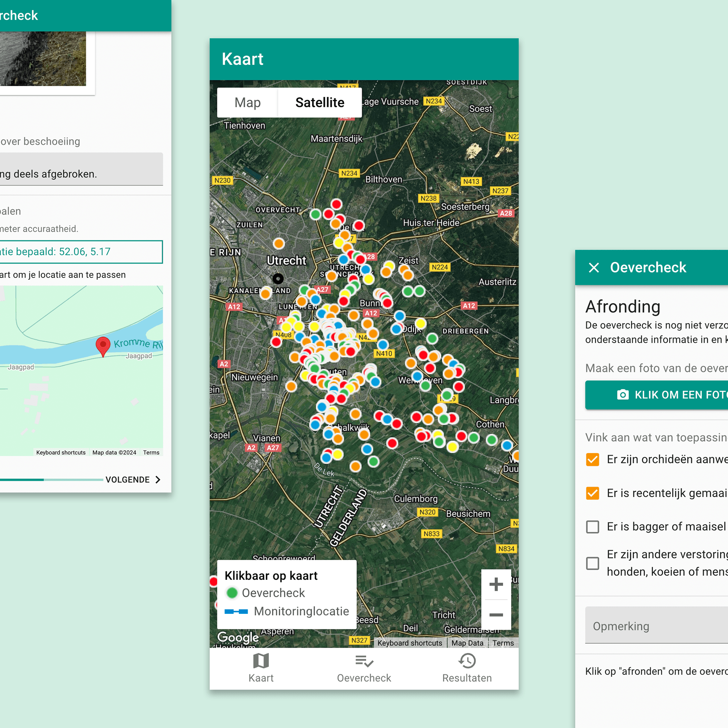Zoom in with the plus button
Viewport: 728px width, 728px height.
coord(496,584)
